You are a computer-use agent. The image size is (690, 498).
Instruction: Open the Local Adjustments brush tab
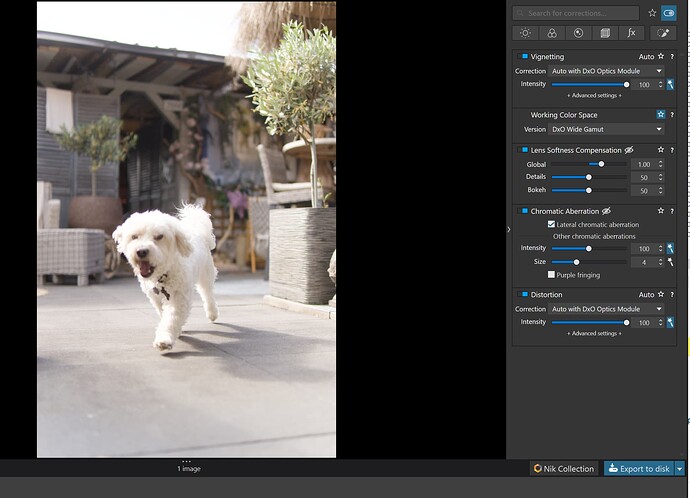click(x=663, y=33)
